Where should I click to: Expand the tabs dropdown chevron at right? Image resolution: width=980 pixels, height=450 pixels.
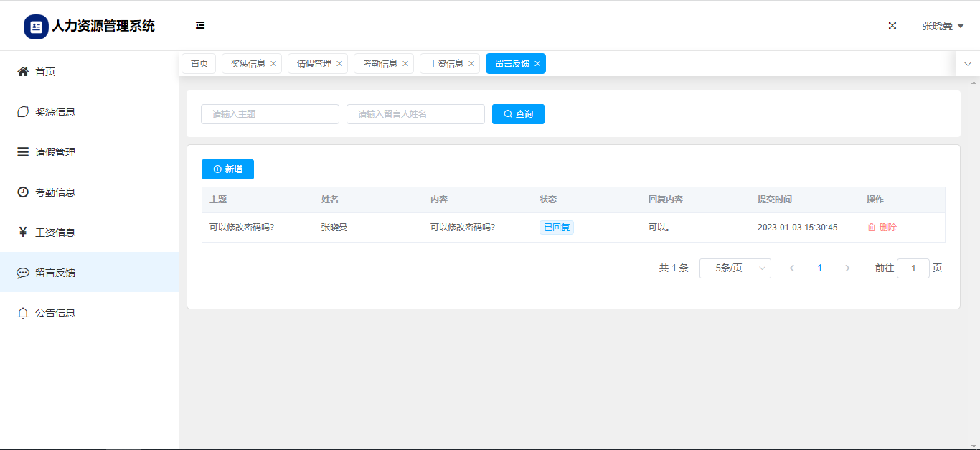[967, 64]
